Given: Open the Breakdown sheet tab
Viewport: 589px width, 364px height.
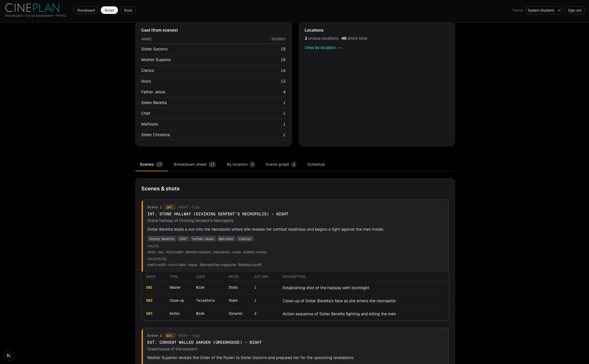Looking at the screenshot, I should (195, 164).
